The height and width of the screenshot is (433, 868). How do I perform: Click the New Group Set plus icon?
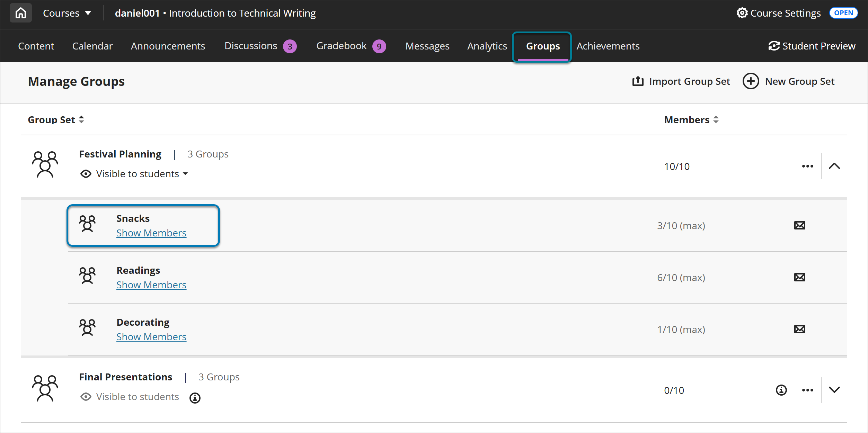tap(751, 81)
